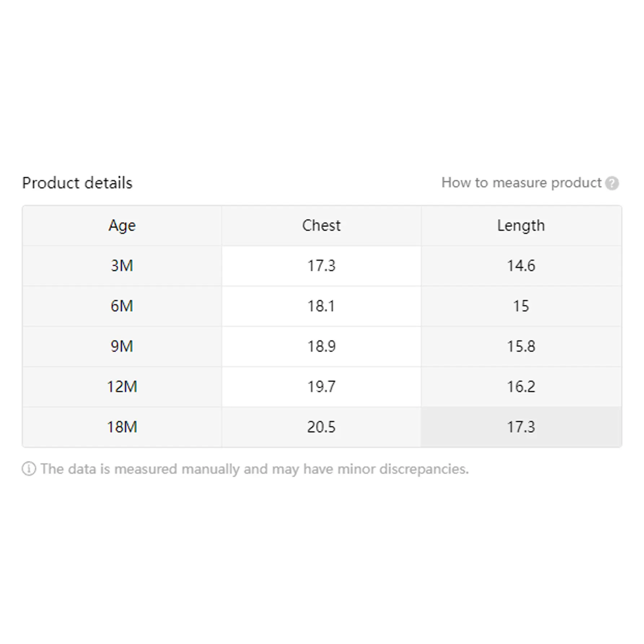Select the Chest column header
The image size is (644, 644).
pyautogui.click(x=321, y=226)
